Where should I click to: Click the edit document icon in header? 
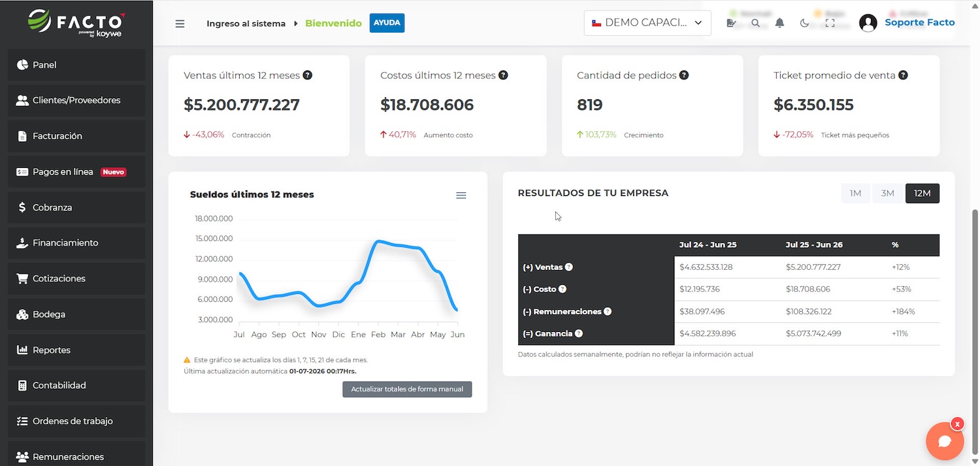coord(731,23)
